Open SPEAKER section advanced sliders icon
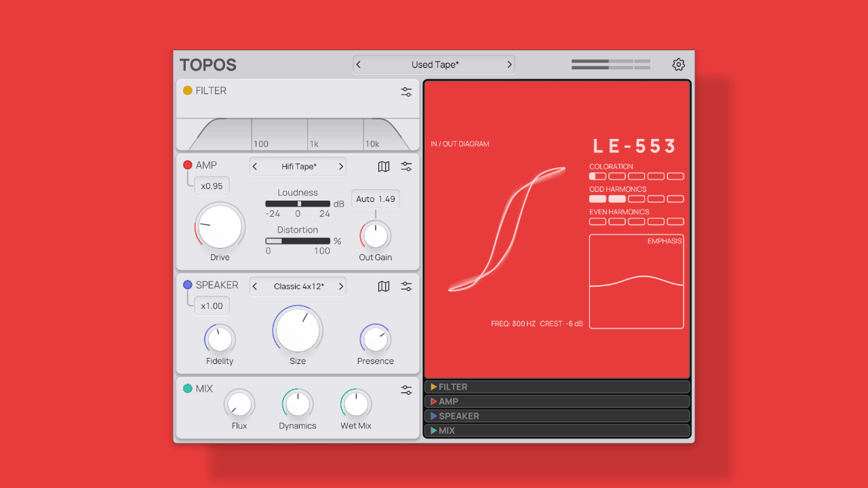Screen dimensions: 868x488 pyautogui.click(x=406, y=287)
